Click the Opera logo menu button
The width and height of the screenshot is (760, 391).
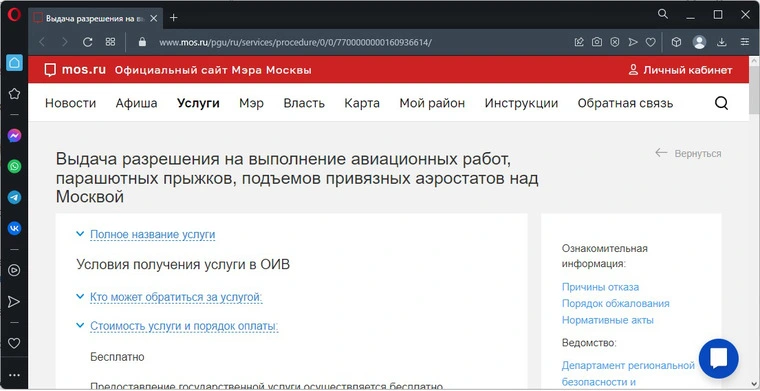click(x=14, y=16)
